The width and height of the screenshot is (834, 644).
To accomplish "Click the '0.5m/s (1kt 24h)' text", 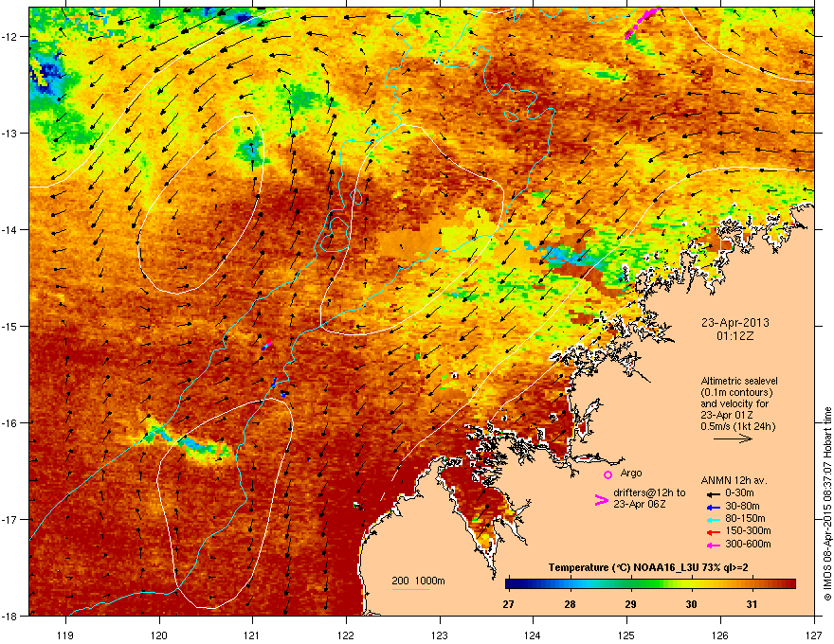I will (x=737, y=426).
